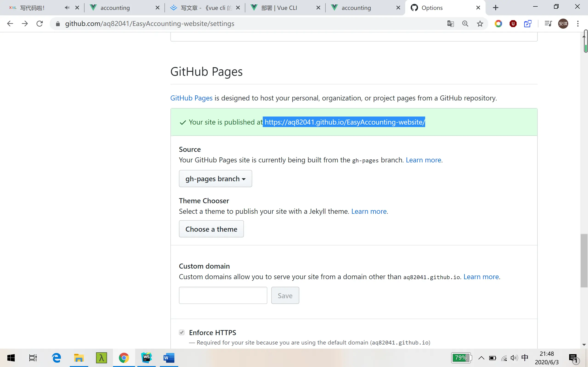The image size is (588, 367).
Task: Click the page vertical scrollbar thumb
Action: (584, 260)
